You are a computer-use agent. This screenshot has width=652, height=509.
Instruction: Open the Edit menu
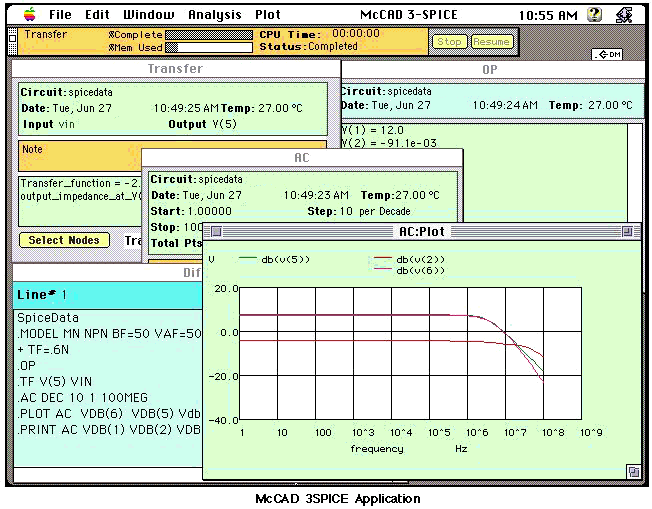[x=97, y=15]
